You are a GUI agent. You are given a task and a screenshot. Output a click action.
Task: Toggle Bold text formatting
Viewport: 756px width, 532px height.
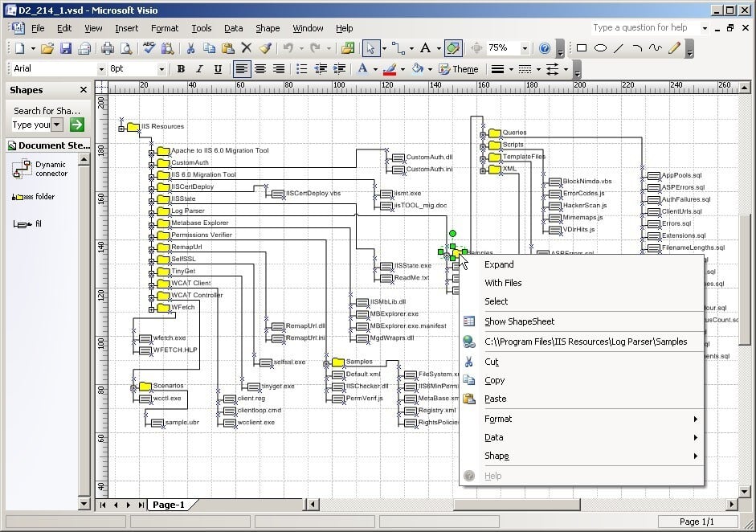(181, 69)
